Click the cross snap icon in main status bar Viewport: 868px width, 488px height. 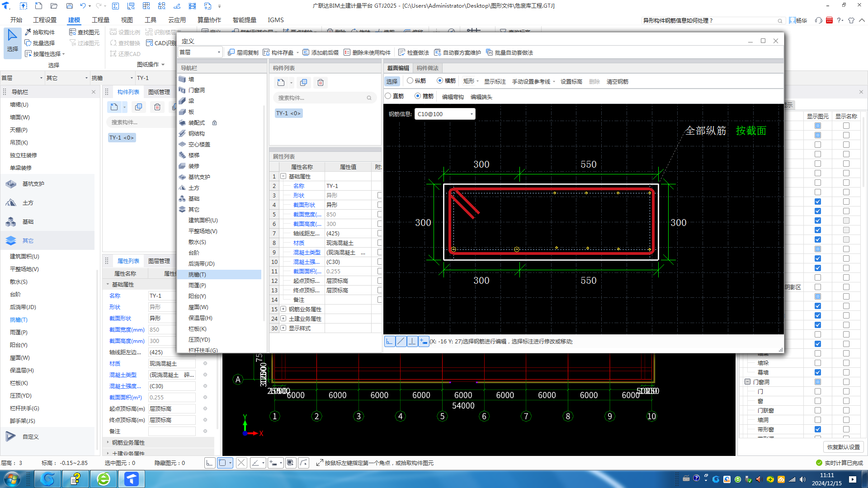coord(241,463)
